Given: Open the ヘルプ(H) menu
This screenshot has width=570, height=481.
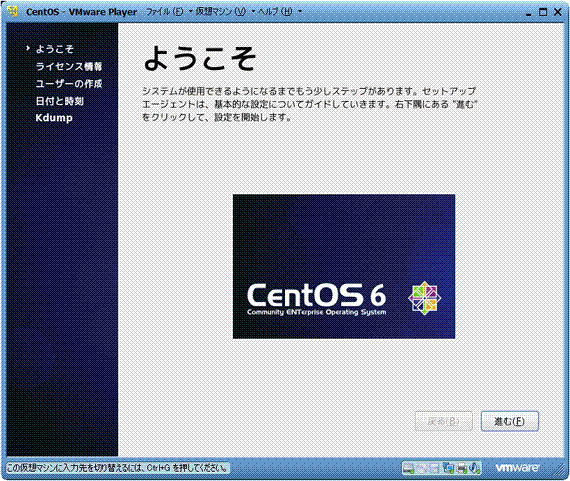Looking at the screenshot, I should [276, 12].
